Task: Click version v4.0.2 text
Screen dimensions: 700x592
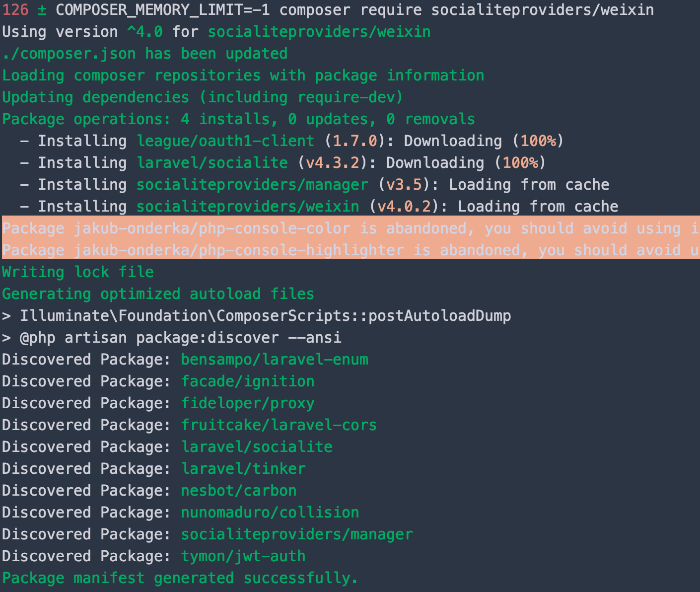Action: (404, 207)
